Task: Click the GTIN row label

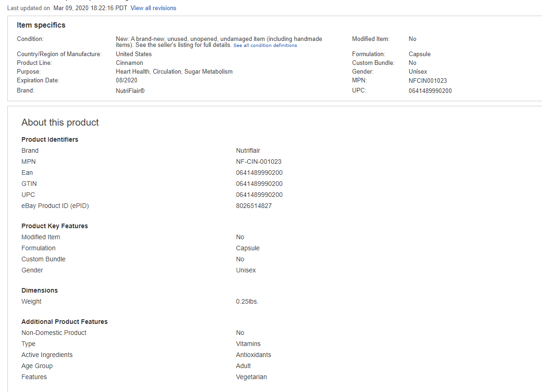Action: point(29,184)
